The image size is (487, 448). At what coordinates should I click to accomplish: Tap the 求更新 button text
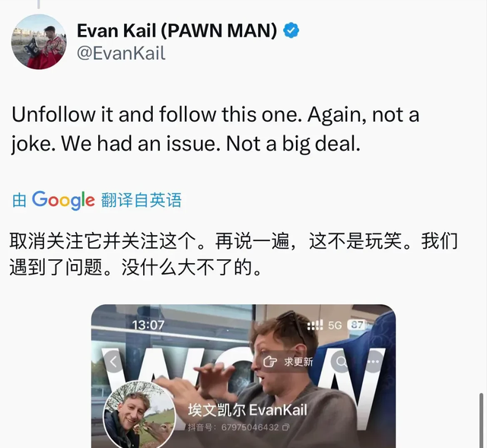coord(298,362)
